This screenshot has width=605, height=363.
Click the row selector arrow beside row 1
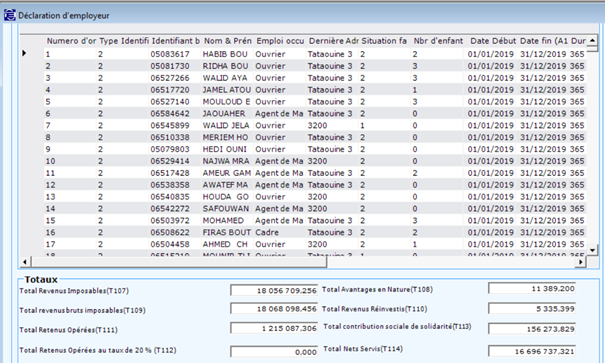pyautogui.click(x=24, y=53)
